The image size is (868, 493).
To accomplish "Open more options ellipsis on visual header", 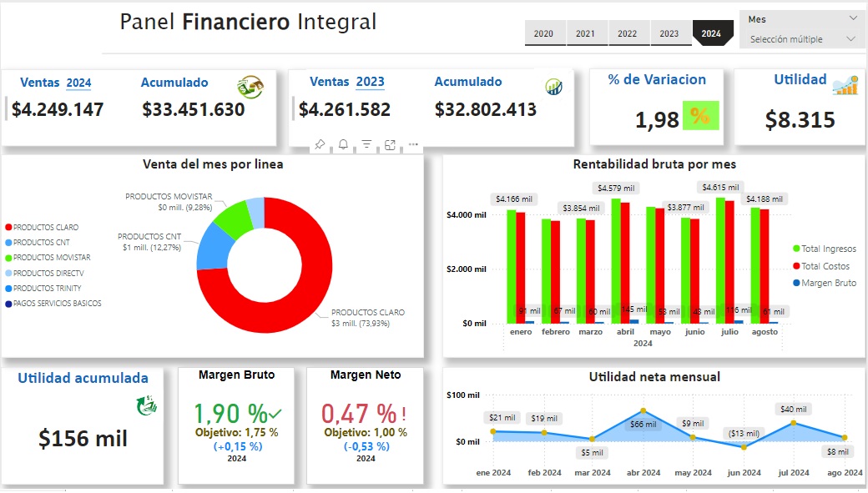I will (413, 145).
